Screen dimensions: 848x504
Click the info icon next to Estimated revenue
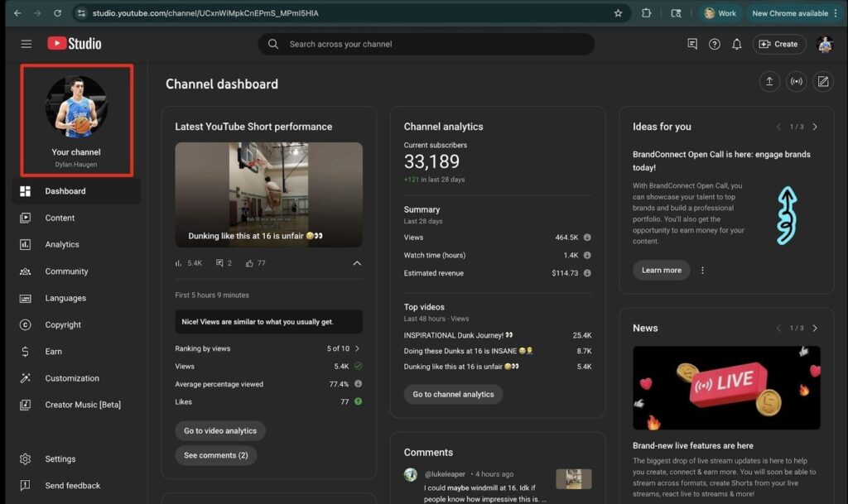pos(586,273)
